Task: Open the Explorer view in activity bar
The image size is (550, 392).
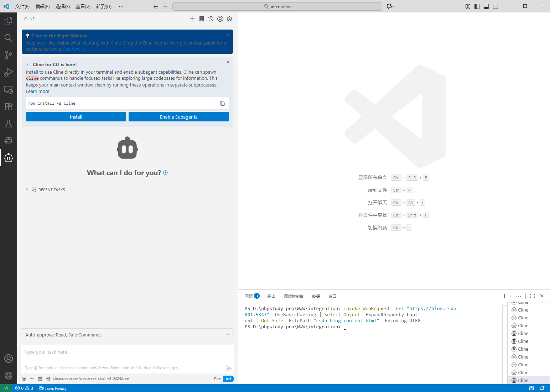Action: pyautogui.click(x=9, y=21)
